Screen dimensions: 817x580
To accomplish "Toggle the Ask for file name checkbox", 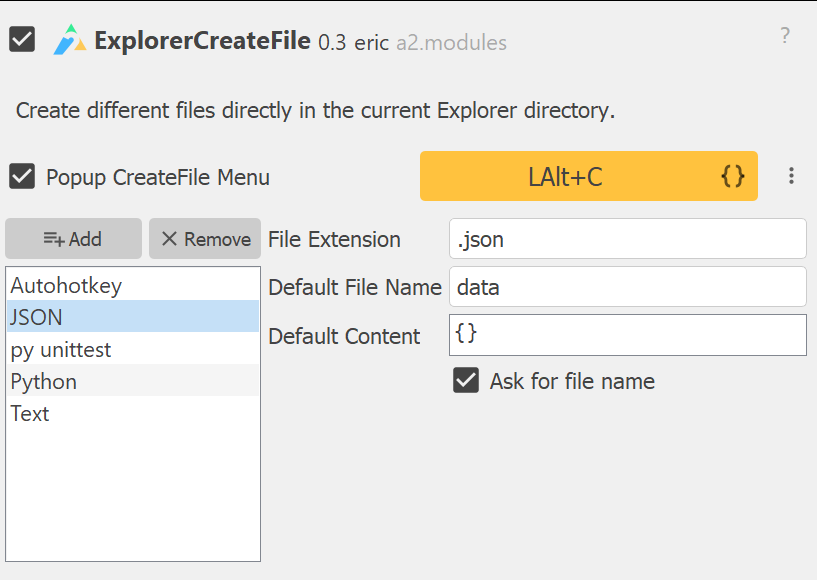I will (x=466, y=381).
